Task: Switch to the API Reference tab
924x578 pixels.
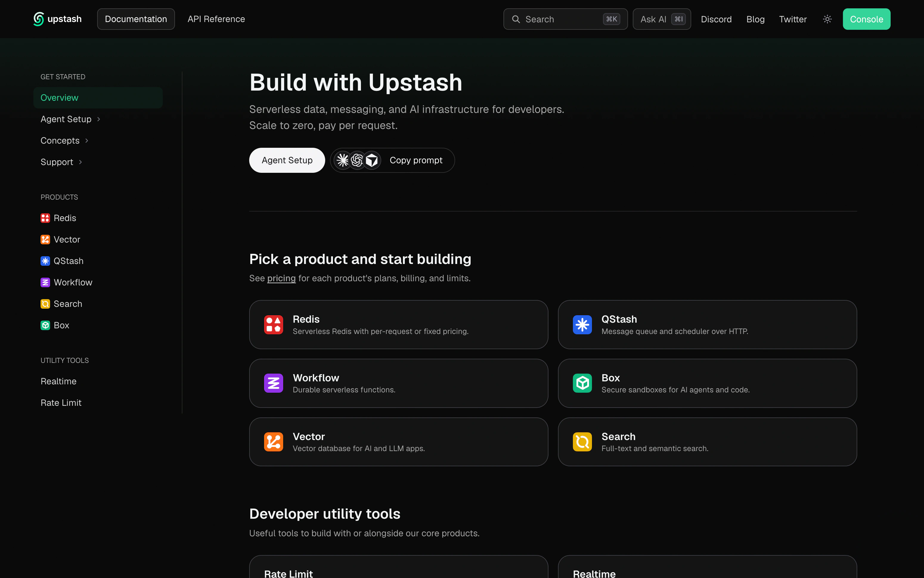Action: click(216, 19)
